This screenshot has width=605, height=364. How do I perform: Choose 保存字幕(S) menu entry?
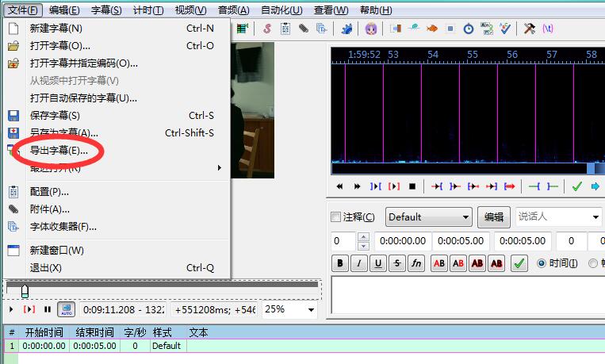[x=117, y=116]
